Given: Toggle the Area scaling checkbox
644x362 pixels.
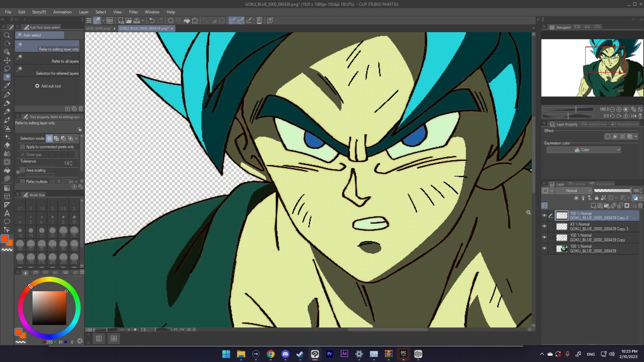Looking at the screenshot, I should click(x=22, y=170).
